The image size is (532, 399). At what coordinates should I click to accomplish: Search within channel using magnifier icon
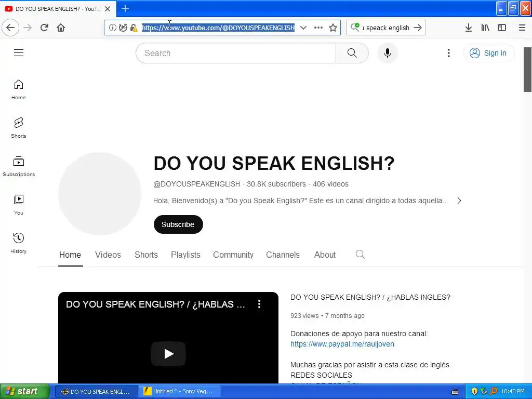[x=361, y=255]
